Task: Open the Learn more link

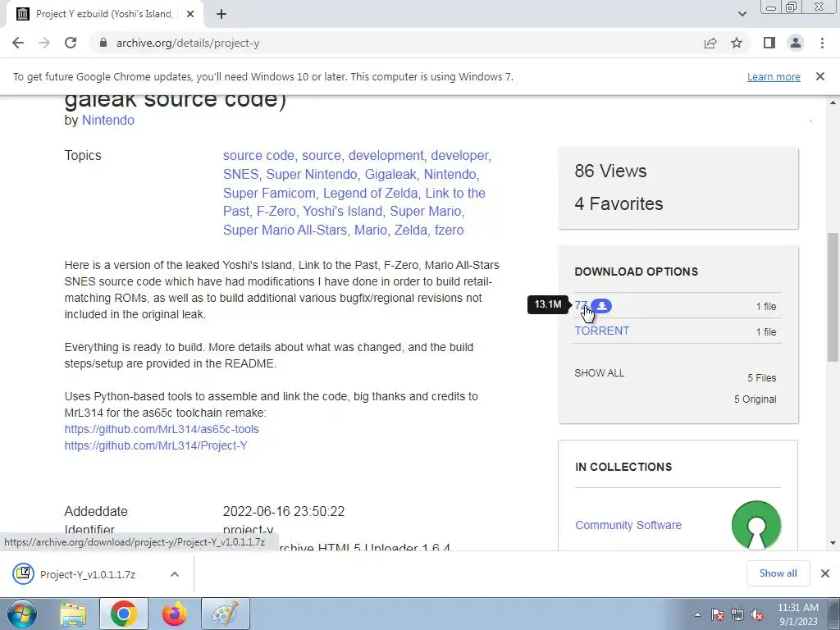Action: 774,76
